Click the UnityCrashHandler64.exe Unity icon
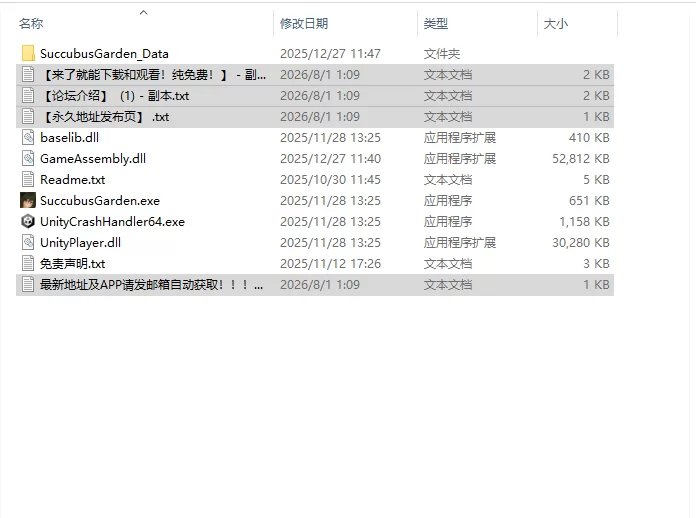Screen dimensions: 696x518 point(28,221)
